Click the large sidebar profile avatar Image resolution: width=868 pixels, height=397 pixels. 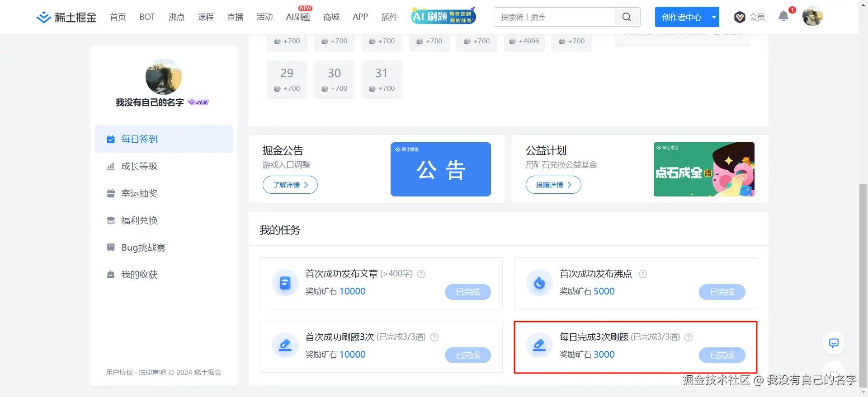click(x=164, y=77)
